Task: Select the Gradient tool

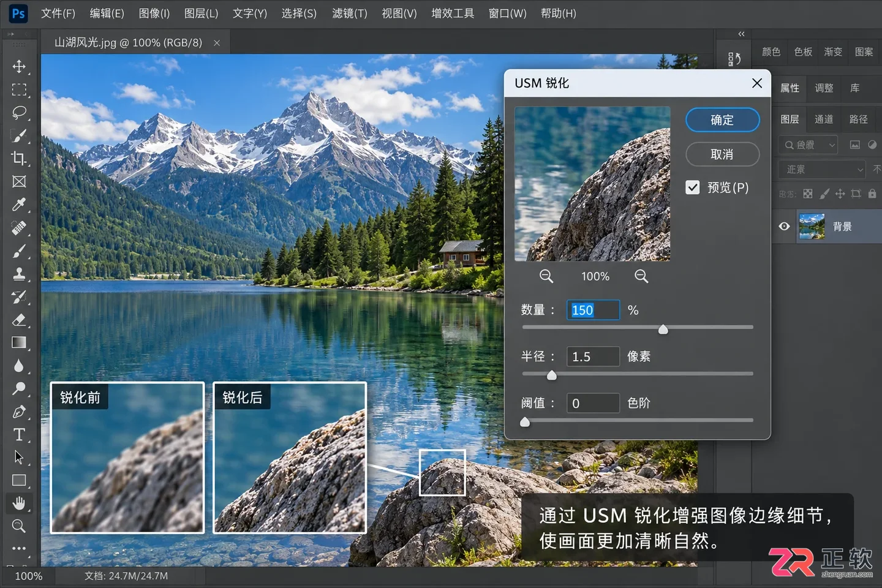Action: tap(19, 342)
